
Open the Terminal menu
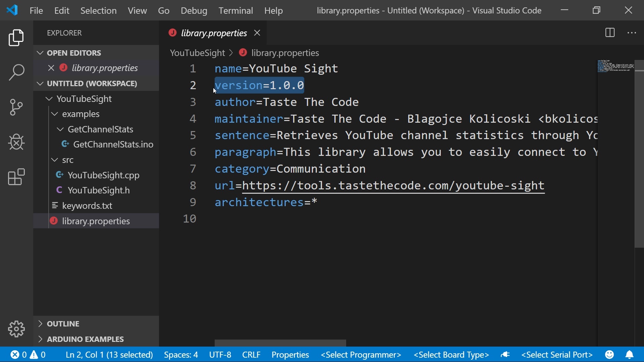pyautogui.click(x=236, y=10)
